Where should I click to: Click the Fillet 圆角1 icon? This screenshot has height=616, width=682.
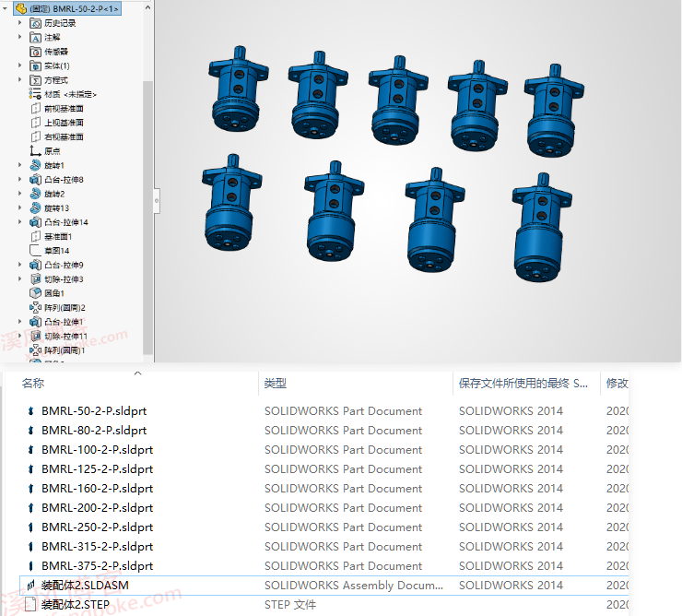[x=35, y=293]
